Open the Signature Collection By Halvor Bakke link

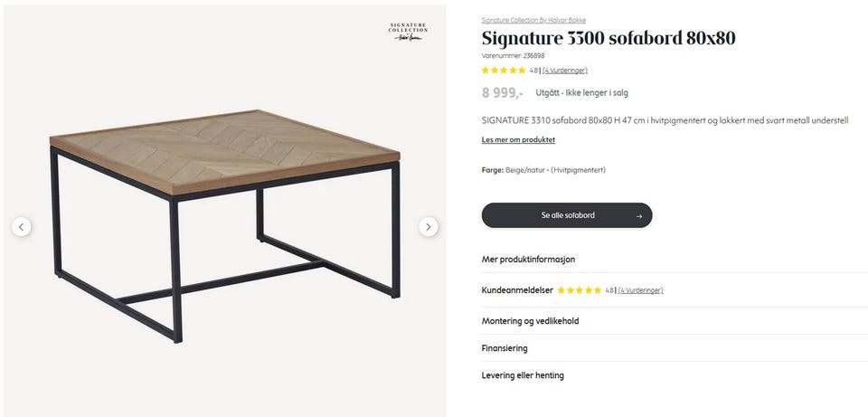pyautogui.click(x=533, y=20)
